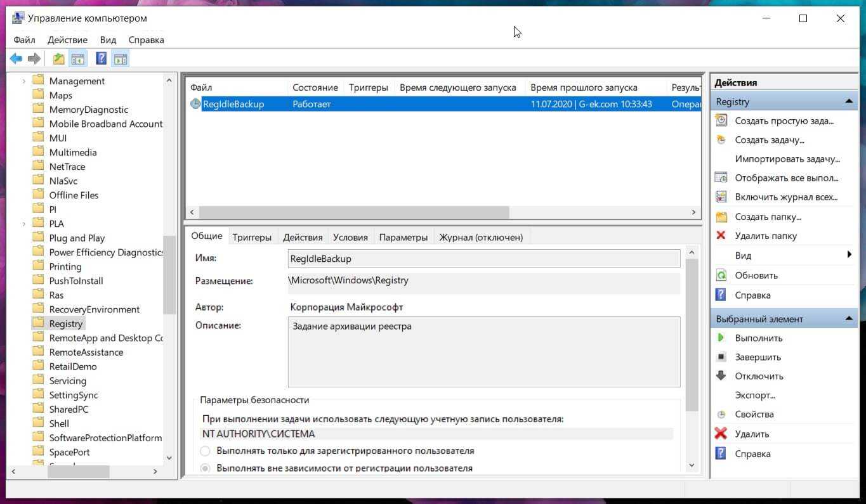Select radio 'Выполнять только для зарегистрированного пользователя'
This screenshot has width=866, height=504.
click(205, 451)
